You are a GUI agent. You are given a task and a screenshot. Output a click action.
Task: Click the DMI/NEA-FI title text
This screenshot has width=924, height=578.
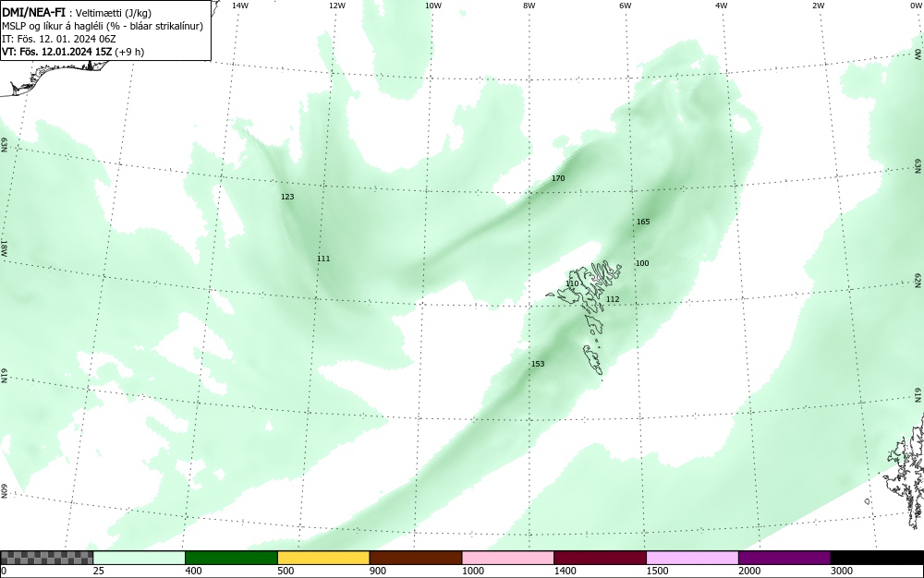[x=33, y=13]
